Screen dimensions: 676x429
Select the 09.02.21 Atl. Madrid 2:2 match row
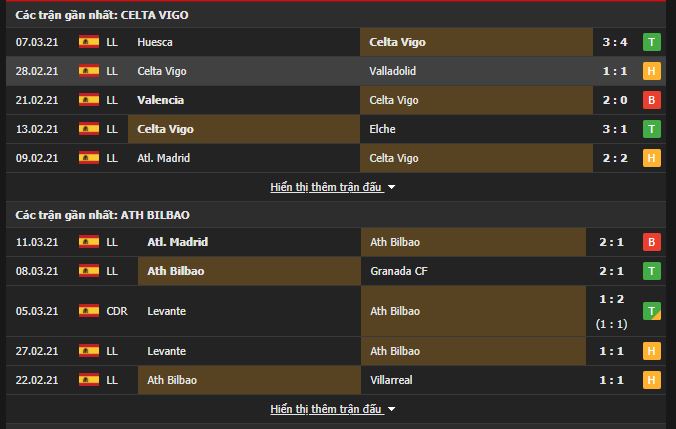tap(336, 158)
